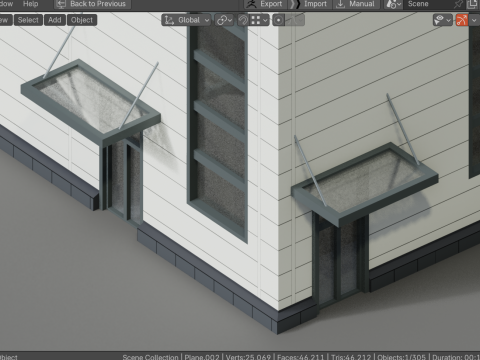Click the Verts:25,069 status entry
This screenshot has height=360, width=480.
tap(248, 357)
